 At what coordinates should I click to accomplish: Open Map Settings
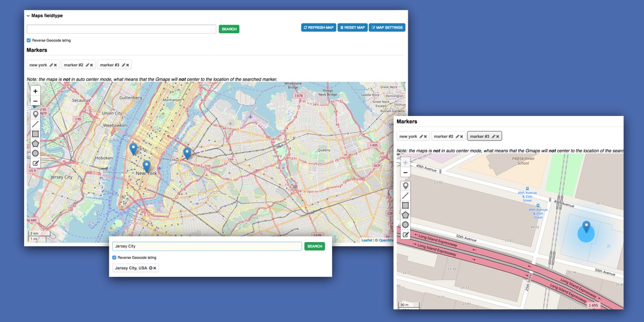click(x=387, y=27)
